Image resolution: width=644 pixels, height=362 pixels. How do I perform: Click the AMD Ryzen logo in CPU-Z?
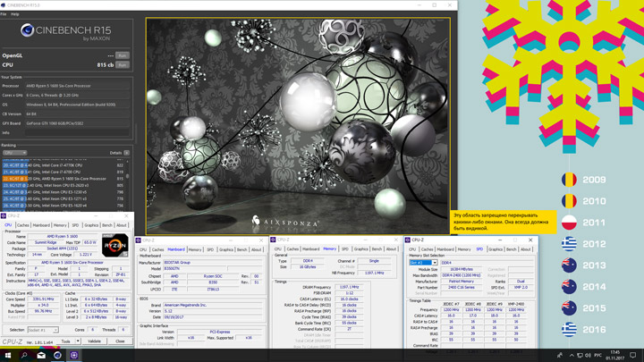114,244
